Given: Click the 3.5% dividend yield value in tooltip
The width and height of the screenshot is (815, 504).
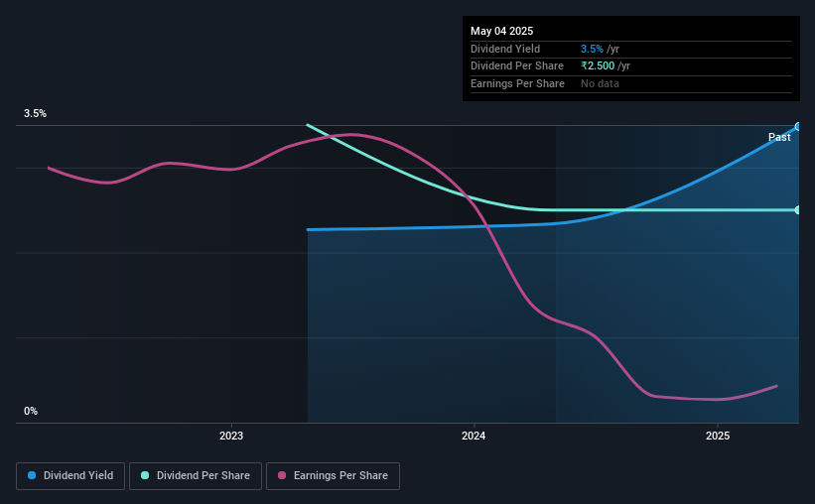Looking at the screenshot, I should click(592, 49).
